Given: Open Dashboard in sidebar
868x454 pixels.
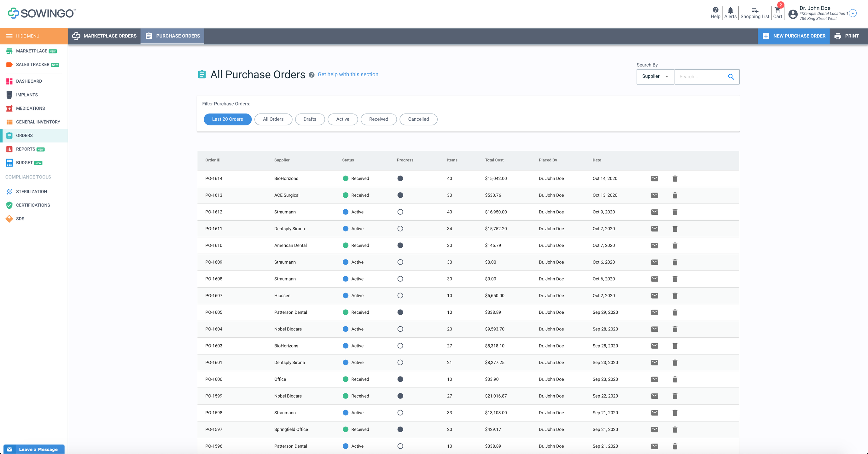Looking at the screenshot, I should pos(34,81).
